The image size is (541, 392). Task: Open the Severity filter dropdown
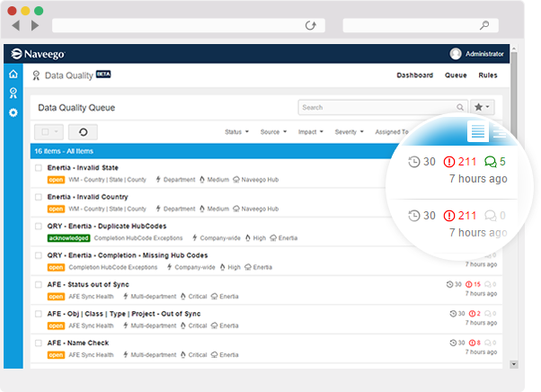(350, 132)
